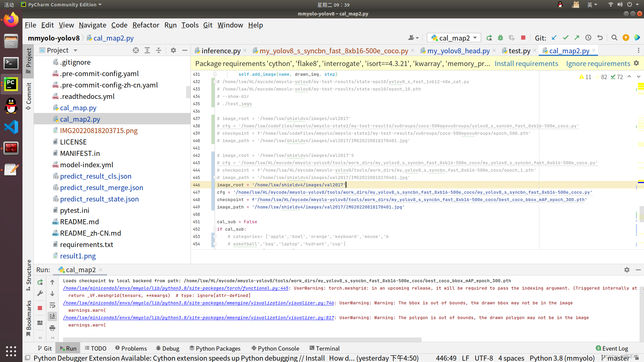Open the Terminal tool window tab
The width and height of the screenshot is (644, 362).
point(324,348)
